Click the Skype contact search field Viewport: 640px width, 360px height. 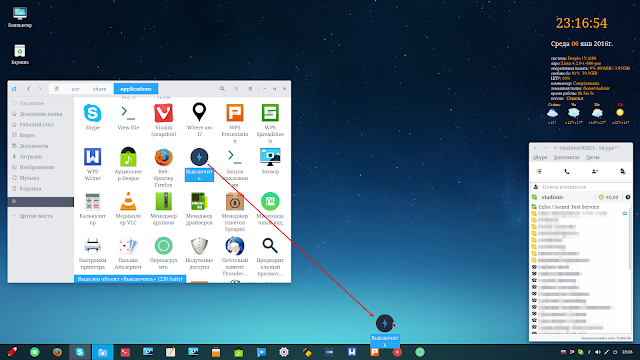[x=581, y=187]
